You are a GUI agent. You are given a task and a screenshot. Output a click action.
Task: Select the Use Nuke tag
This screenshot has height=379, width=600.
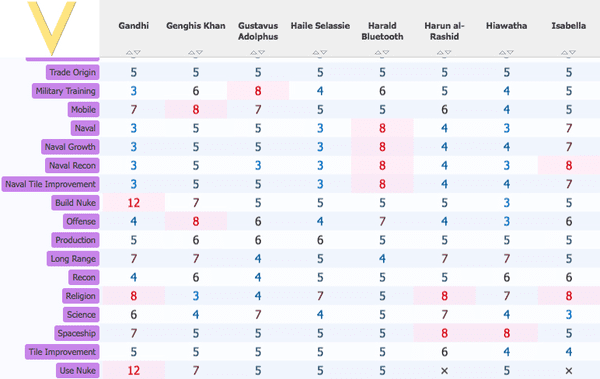pyautogui.click(x=78, y=371)
